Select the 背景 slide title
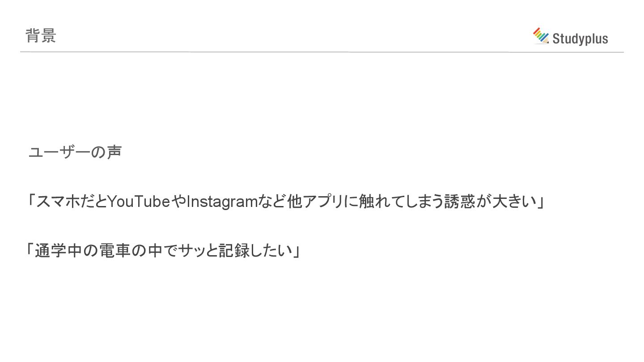Image resolution: width=644 pixels, height=362 pixels. point(41,35)
